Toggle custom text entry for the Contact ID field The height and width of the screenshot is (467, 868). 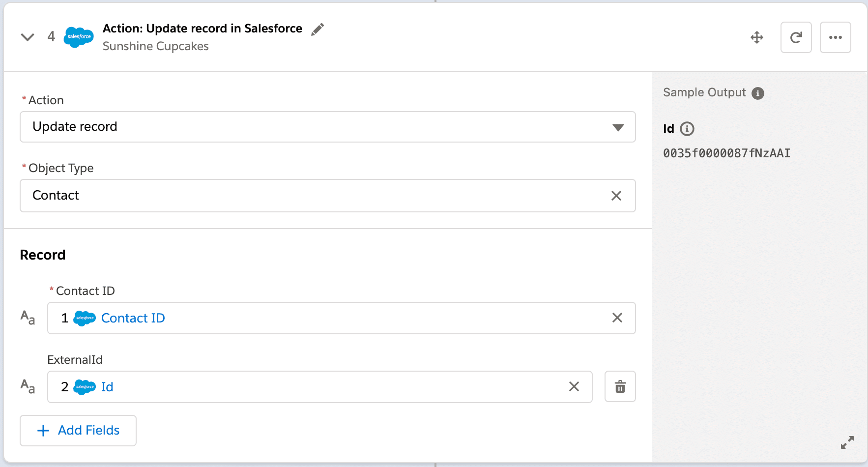(28, 318)
